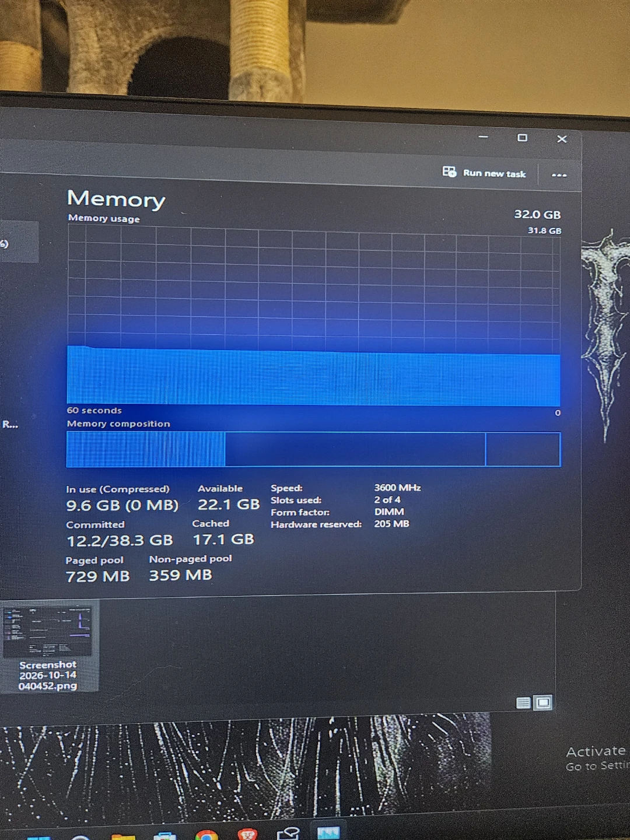
Task: Close the Task Manager window
Action: tap(562, 139)
